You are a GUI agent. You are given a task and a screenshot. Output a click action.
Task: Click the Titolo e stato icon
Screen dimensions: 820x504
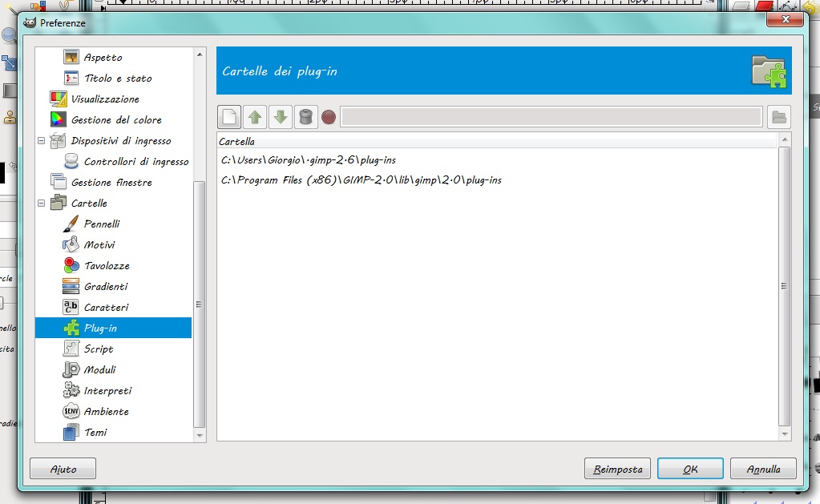[x=71, y=78]
